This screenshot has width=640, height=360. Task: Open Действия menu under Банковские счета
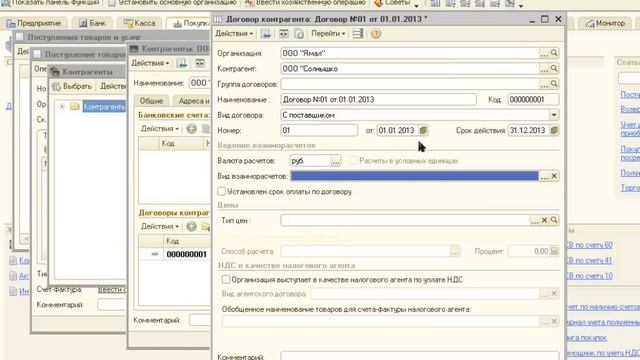tap(160, 129)
